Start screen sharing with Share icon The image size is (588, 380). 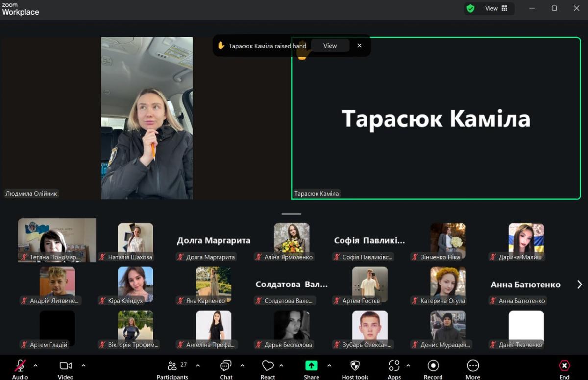(x=311, y=366)
